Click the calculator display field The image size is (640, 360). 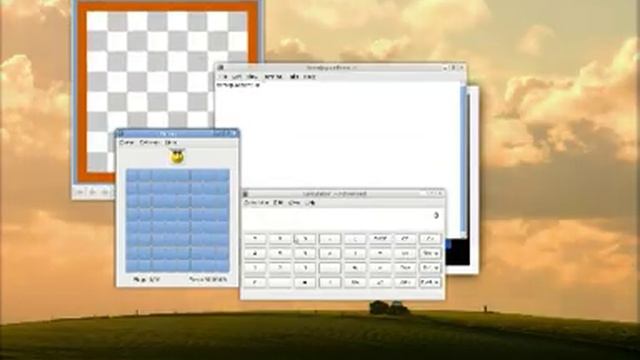[342, 218]
